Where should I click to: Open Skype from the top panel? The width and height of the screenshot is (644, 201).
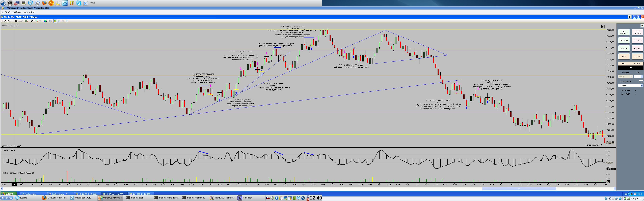(78, 3)
